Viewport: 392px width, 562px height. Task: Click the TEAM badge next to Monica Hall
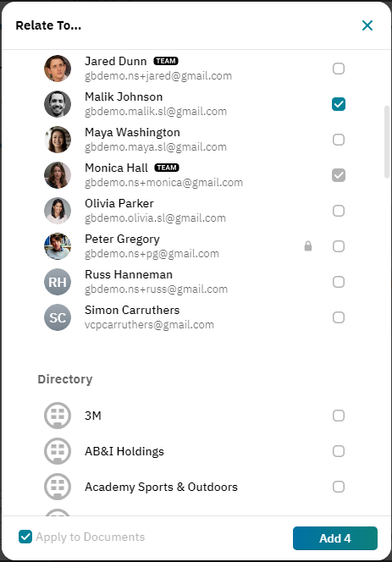point(167,168)
